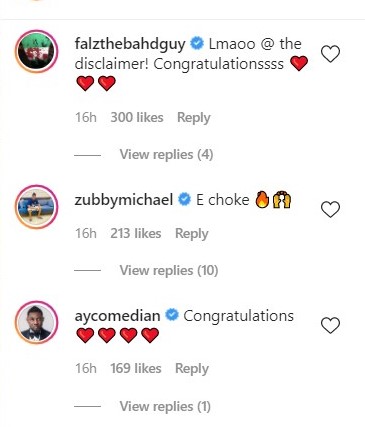Expand View replies (1) under aycomedian
This screenshot has width=365, height=427.
165,406
